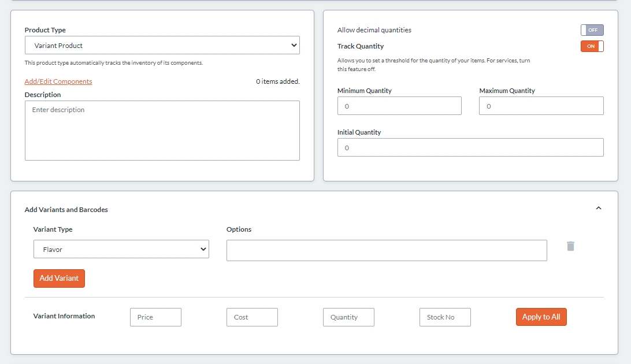Collapse the Add Variants and Barcodes section
Image resolution: width=631 pixels, height=364 pixels.
click(x=598, y=208)
